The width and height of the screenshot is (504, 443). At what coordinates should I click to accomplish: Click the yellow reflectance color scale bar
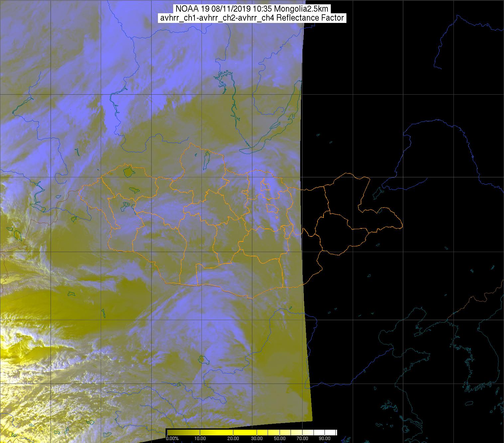(252, 432)
